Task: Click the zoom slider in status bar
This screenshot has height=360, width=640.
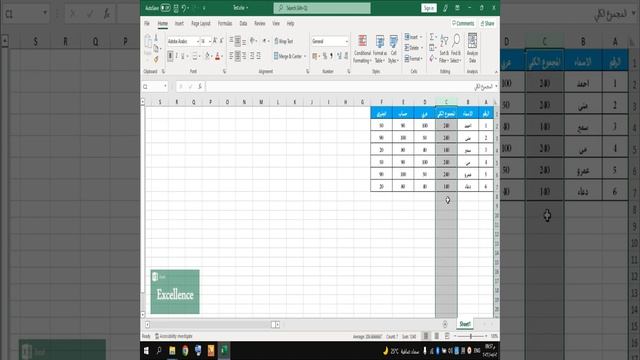Action: point(471,336)
